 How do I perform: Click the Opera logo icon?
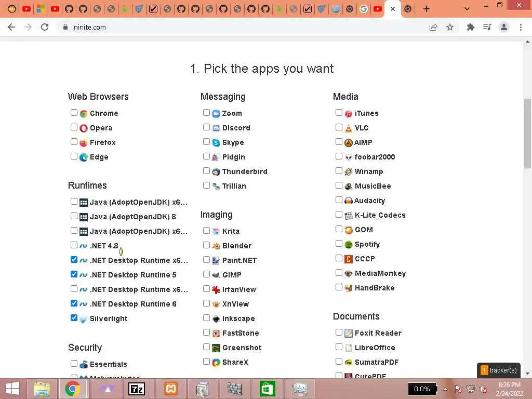[84, 128]
